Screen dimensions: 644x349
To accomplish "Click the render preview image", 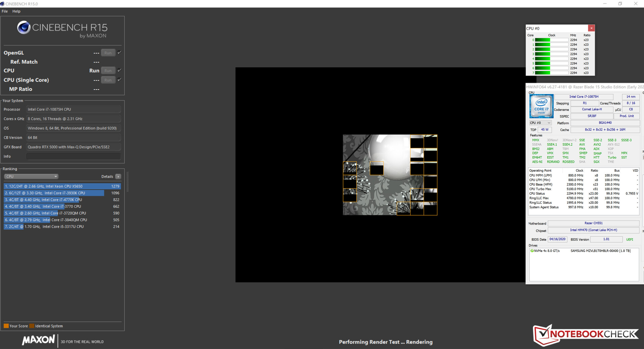I will coord(390,175).
